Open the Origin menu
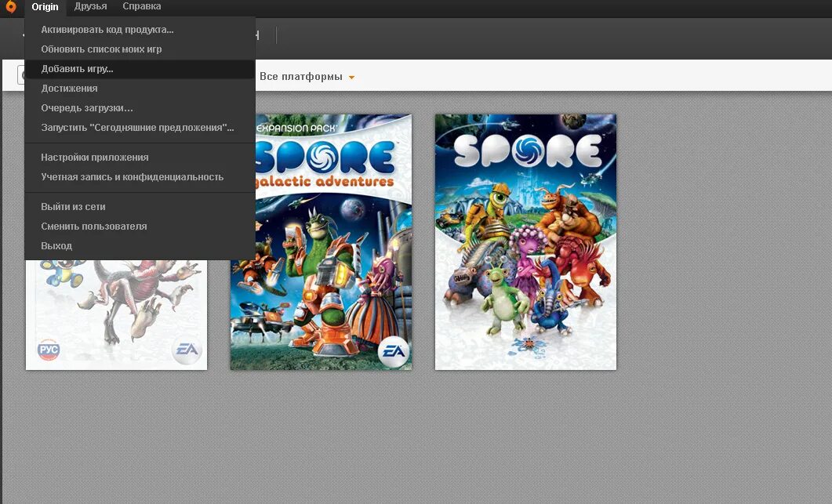Viewport: 832px width, 504px height. tap(45, 7)
